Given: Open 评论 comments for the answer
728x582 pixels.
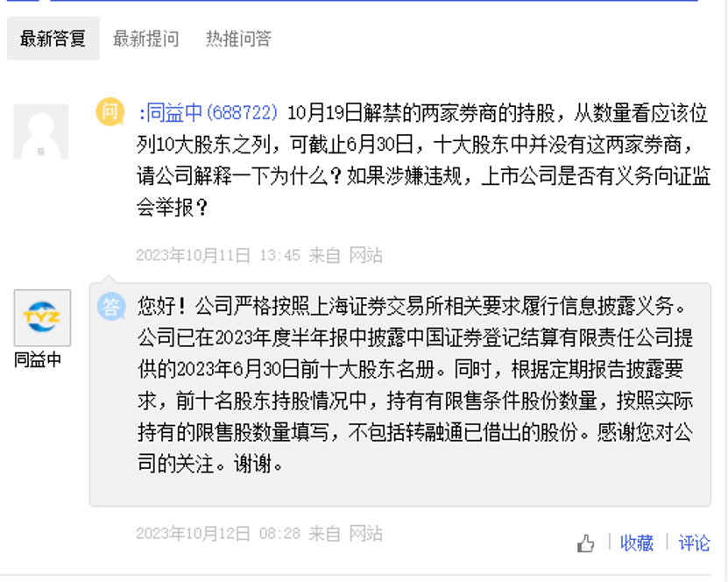Looking at the screenshot, I should click(x=694, y=543).
